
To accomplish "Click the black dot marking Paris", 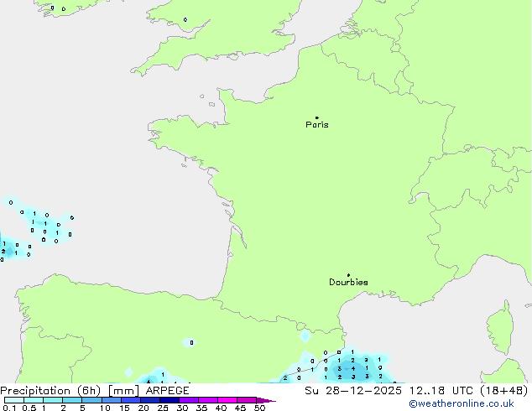I will tap(317, 117).
